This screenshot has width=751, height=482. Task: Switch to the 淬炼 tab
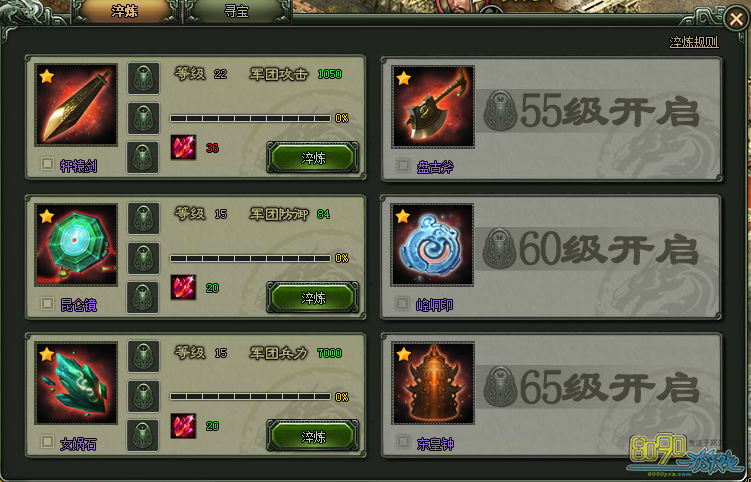pyautogui.click(x=125, y=11)
